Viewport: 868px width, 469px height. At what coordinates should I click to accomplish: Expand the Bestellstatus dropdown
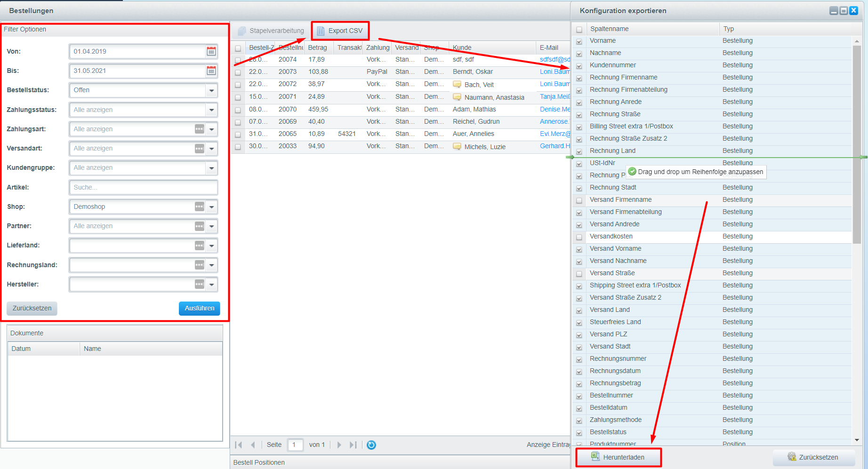pos(211,90)
